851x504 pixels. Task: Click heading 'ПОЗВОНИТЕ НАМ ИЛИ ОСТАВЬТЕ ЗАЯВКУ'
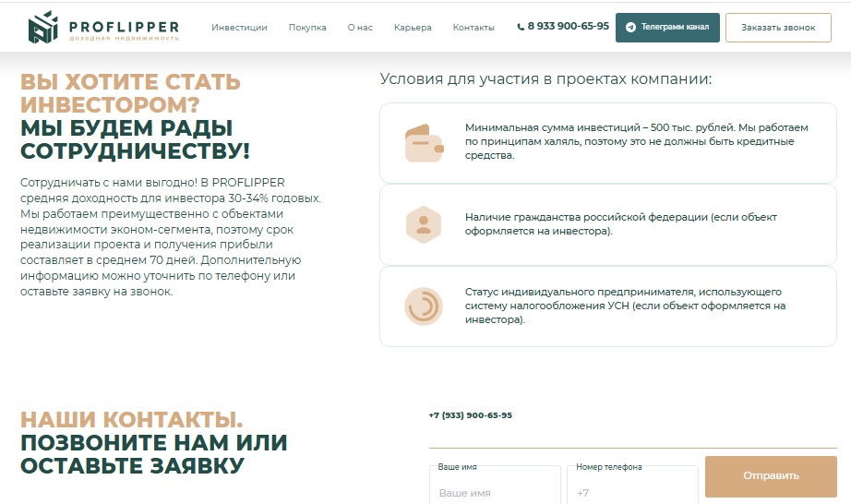(153, 455)
